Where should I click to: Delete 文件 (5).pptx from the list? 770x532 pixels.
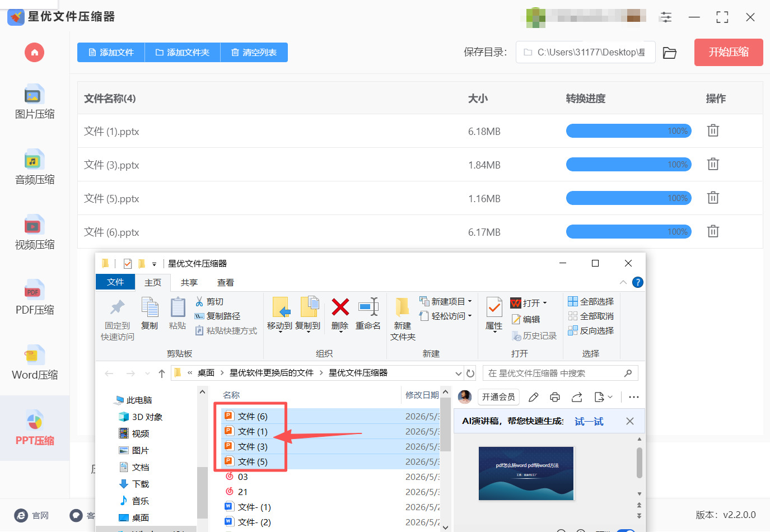point(713,198)
